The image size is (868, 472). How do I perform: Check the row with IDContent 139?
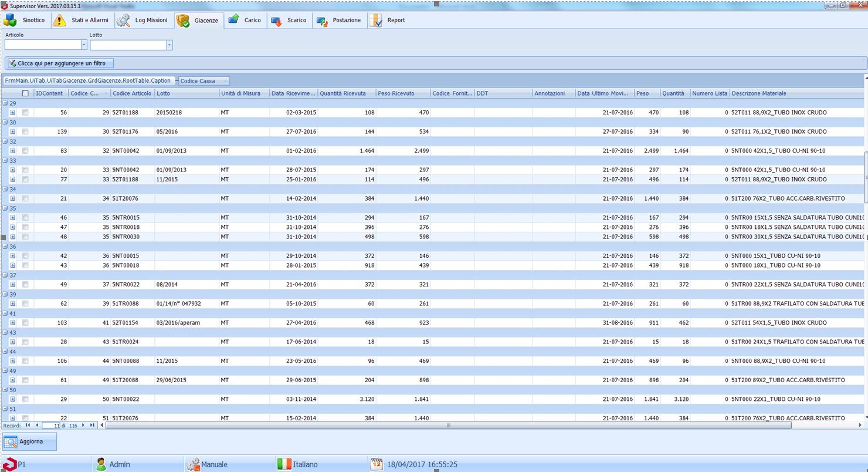25,132
